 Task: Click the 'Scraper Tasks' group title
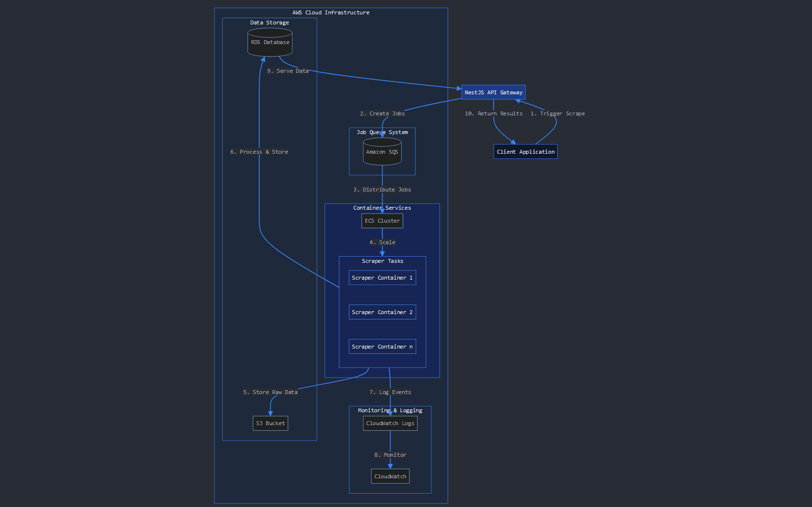click(383, 261)
